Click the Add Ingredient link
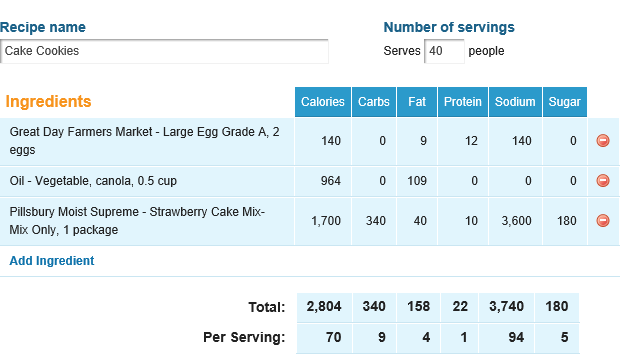 point(52,261)
